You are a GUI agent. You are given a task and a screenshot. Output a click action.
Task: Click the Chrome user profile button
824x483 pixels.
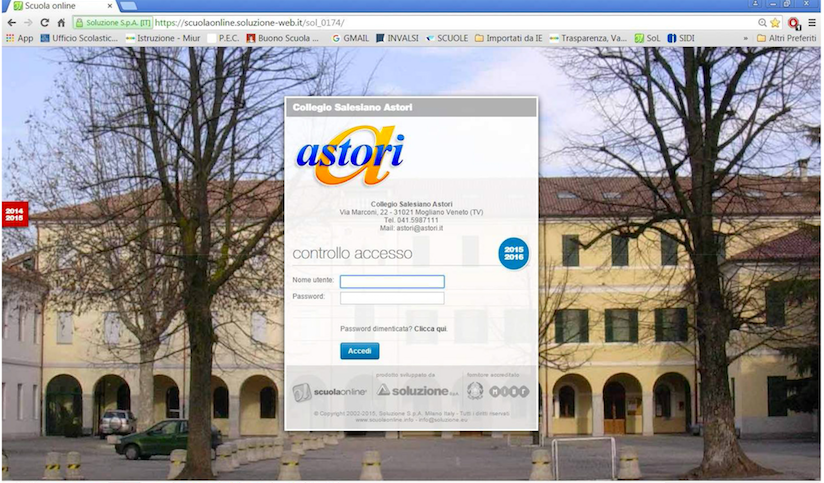[755, 4]
